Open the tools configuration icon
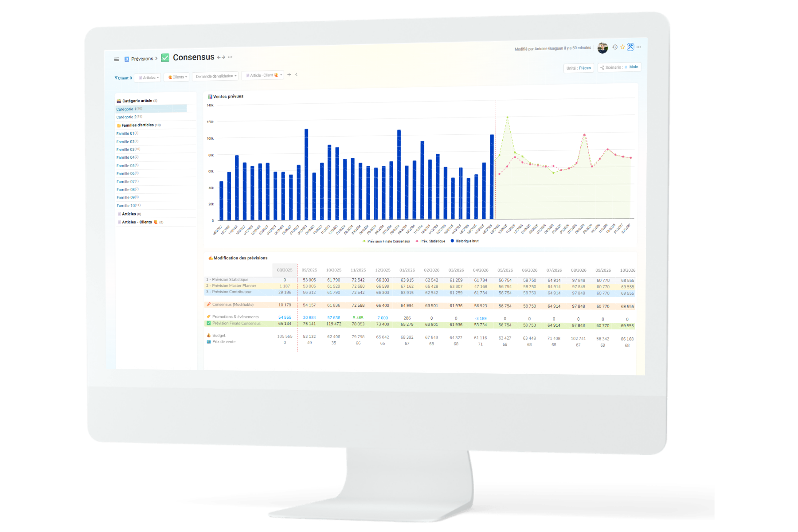The height and width of the screenshot is (532, 798). coord(630,47)
